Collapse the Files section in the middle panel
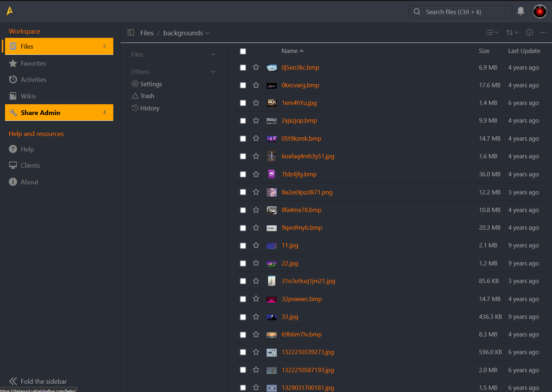Image resolution: width=552 pixels, height=392 pixels. [x=213, y=54]
